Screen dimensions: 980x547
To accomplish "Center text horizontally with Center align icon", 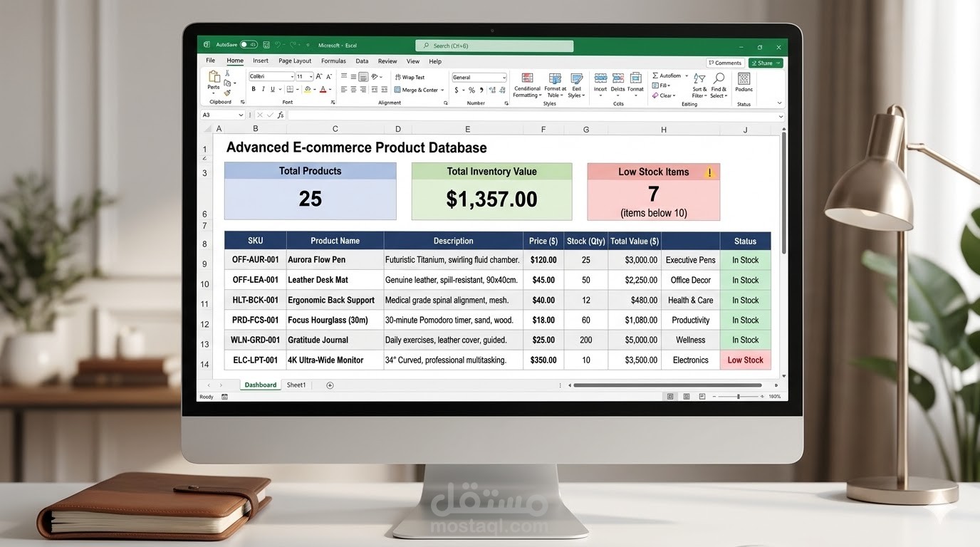I will pos(353,89).
